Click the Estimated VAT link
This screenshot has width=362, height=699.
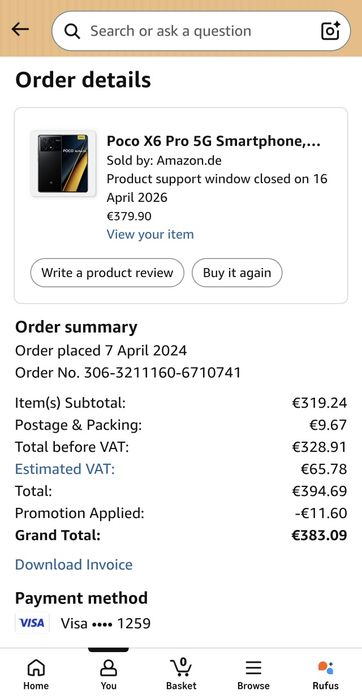tap(65, 469)
